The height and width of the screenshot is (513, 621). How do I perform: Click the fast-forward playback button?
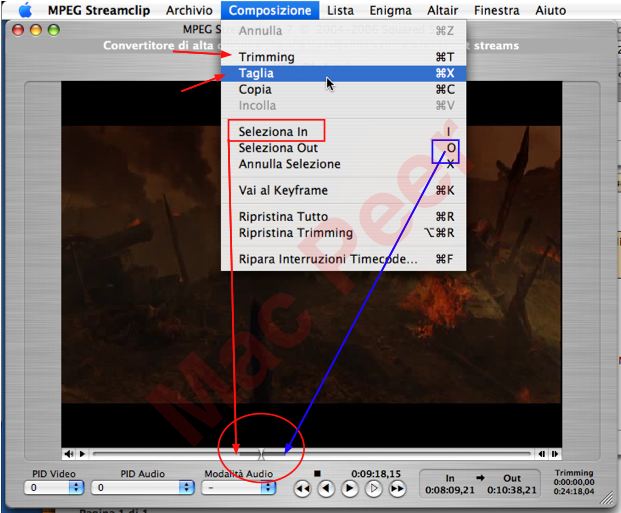397,489
